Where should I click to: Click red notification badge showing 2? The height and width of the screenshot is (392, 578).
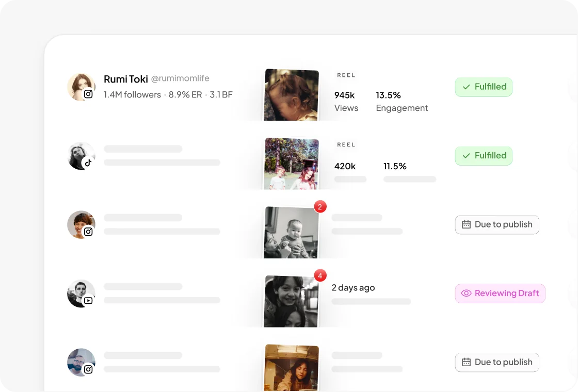point(320,207)
